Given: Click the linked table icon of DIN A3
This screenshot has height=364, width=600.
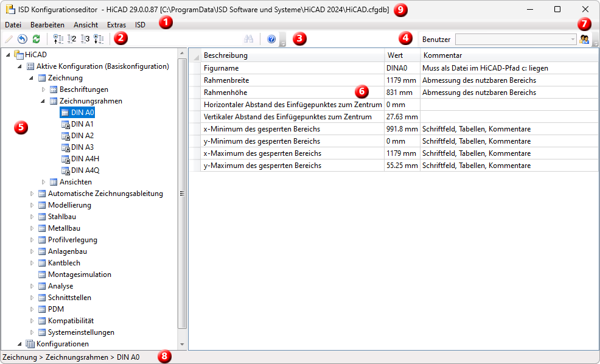Looking at the screenshot, I should [66, 147].
